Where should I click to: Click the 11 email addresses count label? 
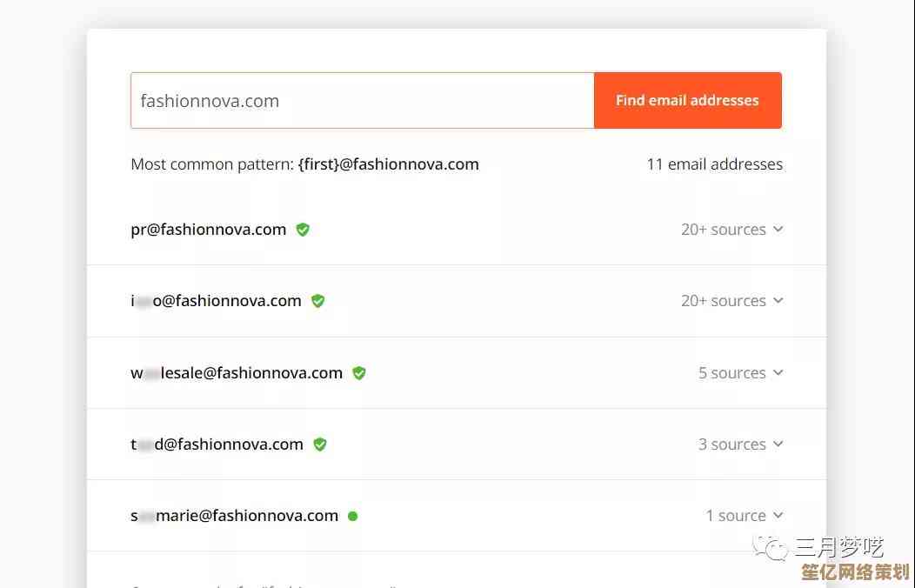[714, 164]
